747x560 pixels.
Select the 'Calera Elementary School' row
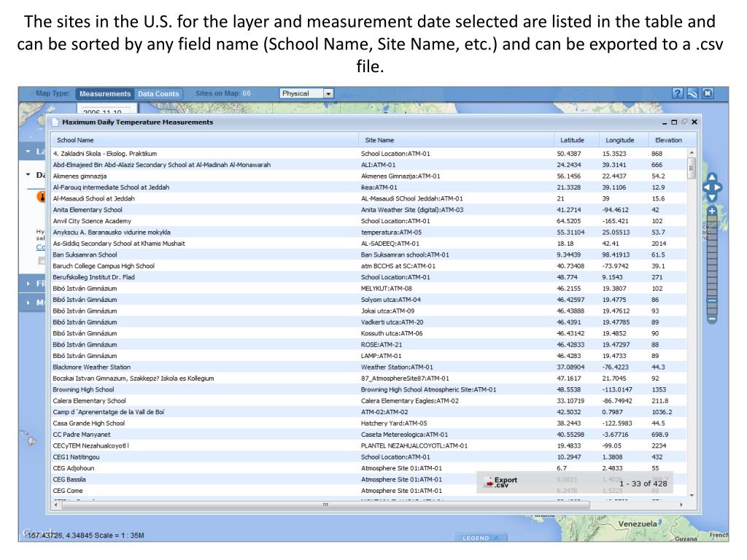point(368,401)
